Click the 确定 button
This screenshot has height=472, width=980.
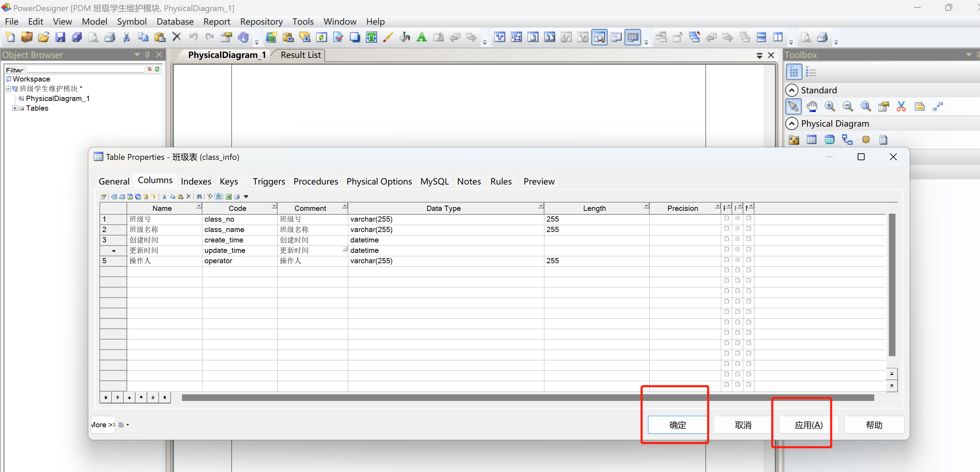click(x=677, y=425)
